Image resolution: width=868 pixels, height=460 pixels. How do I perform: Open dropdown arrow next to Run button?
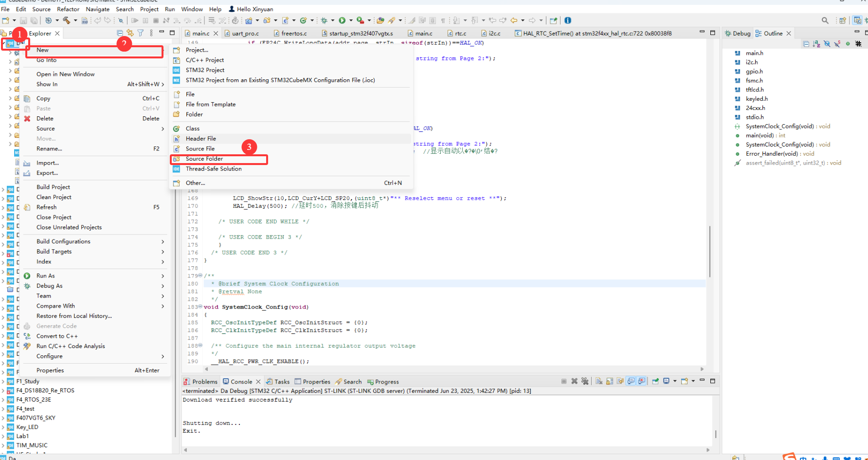(x=351, y=20)
